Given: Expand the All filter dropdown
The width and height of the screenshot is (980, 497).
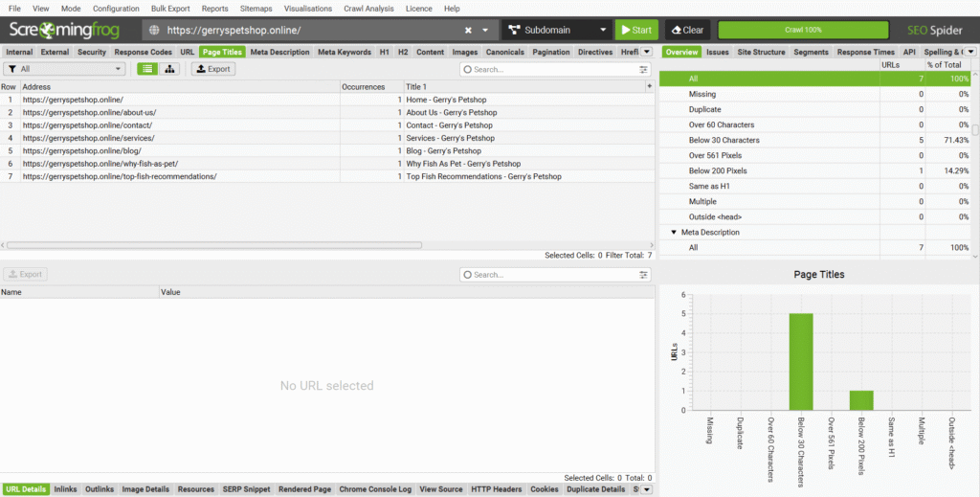Looking at the screenshot, I should pos(65,69).
